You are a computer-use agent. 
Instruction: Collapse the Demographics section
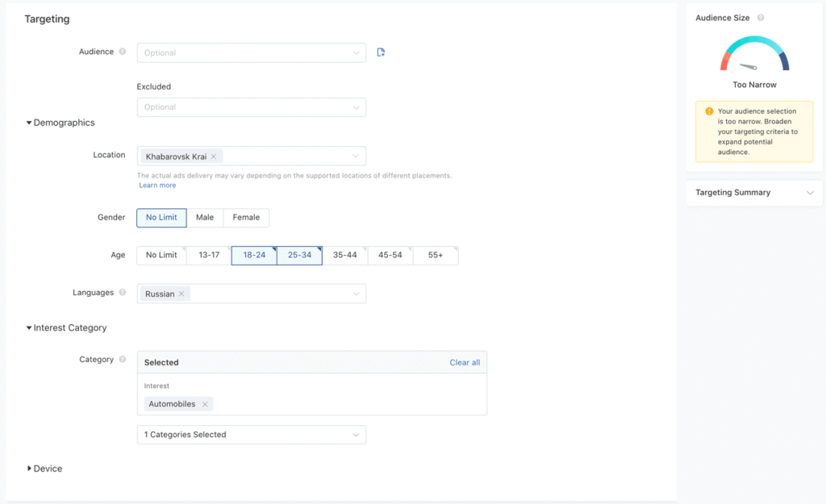60,123
